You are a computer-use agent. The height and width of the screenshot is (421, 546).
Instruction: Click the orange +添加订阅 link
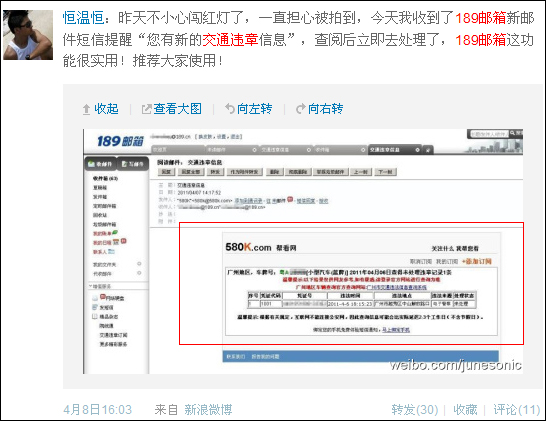[x=476, y=261]
